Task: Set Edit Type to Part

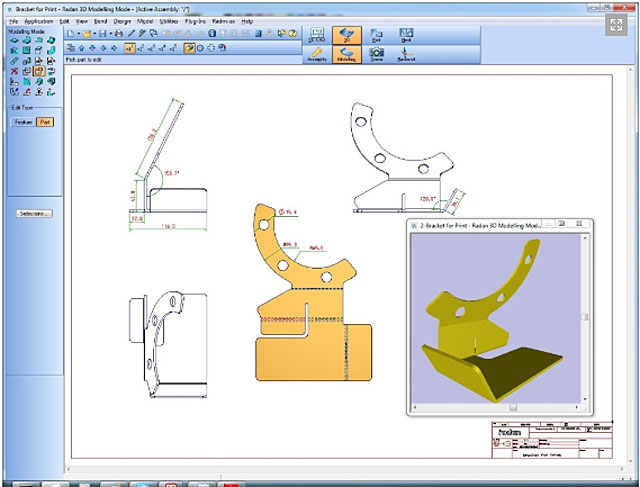Action: click(x=45, y=122)
